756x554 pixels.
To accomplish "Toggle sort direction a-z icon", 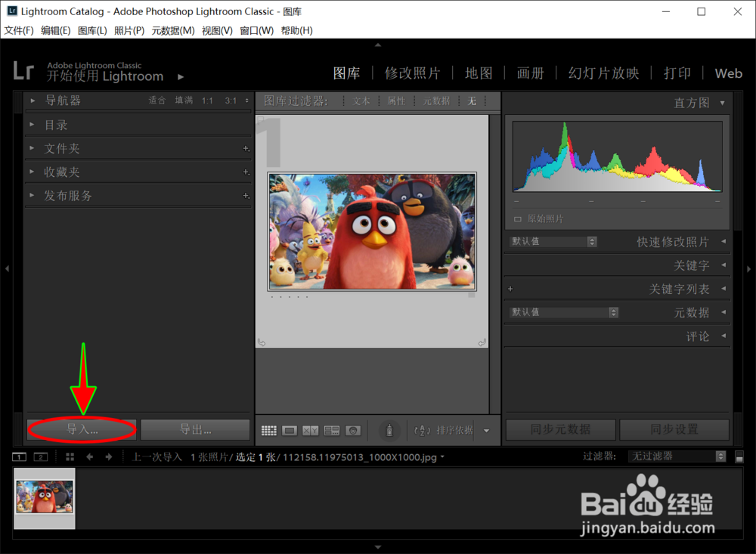I will tap(422, 430).
